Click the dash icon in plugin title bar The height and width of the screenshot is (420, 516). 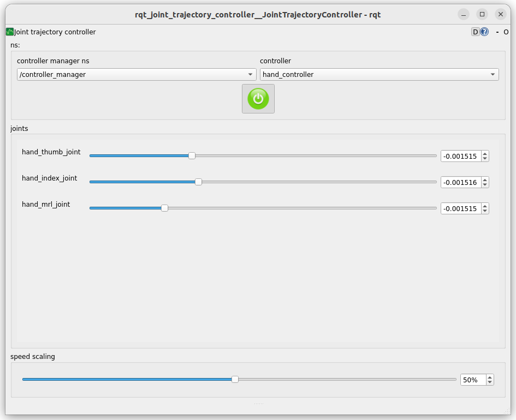tap(497, 32)
